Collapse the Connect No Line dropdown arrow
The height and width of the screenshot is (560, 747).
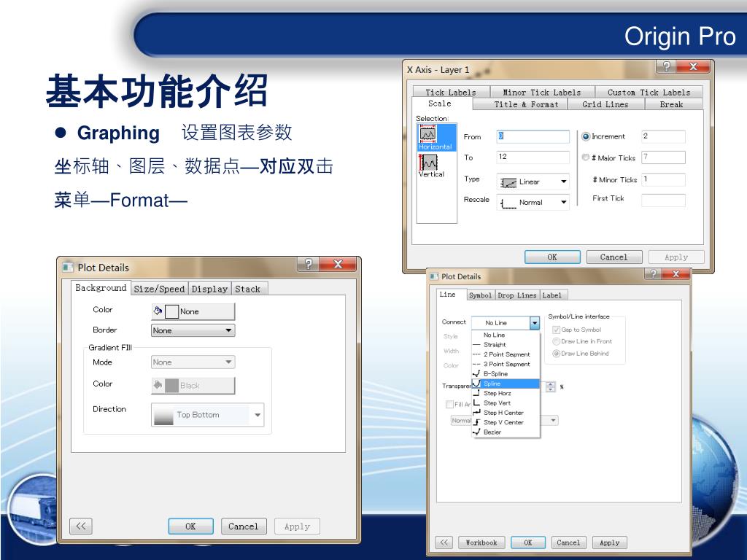(x=535, y=323)
